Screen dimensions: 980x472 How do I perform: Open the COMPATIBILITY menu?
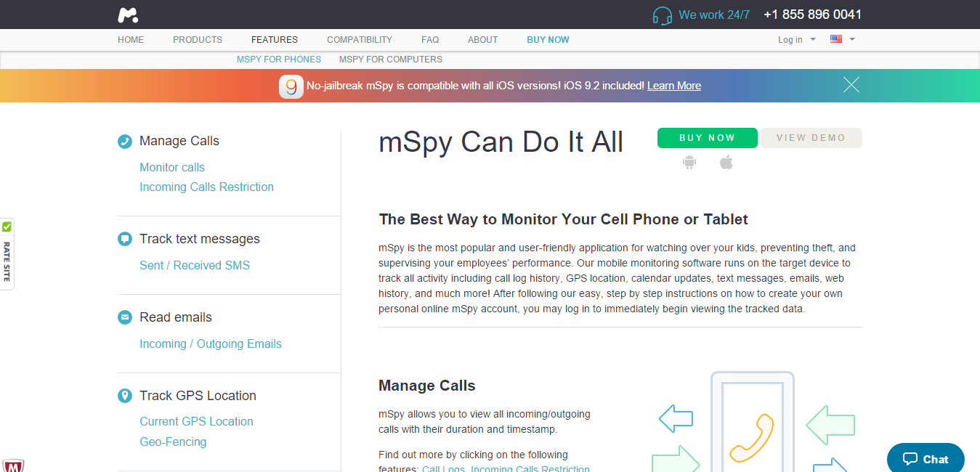(x=360, y=40)
